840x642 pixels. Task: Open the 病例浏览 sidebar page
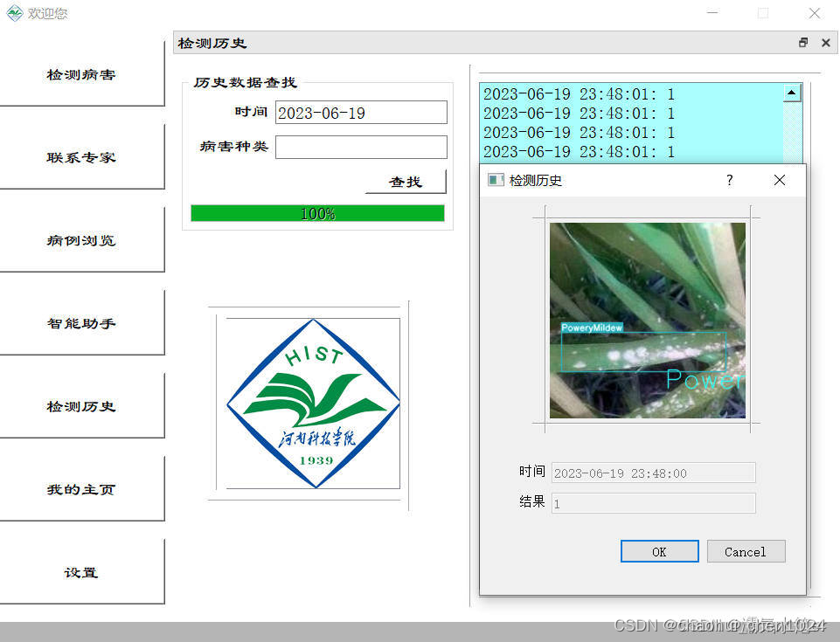[81, 240]
